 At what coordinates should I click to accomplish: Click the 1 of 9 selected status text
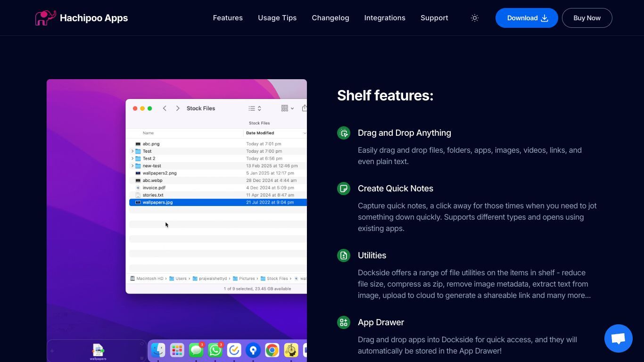(x=257, y=288)
